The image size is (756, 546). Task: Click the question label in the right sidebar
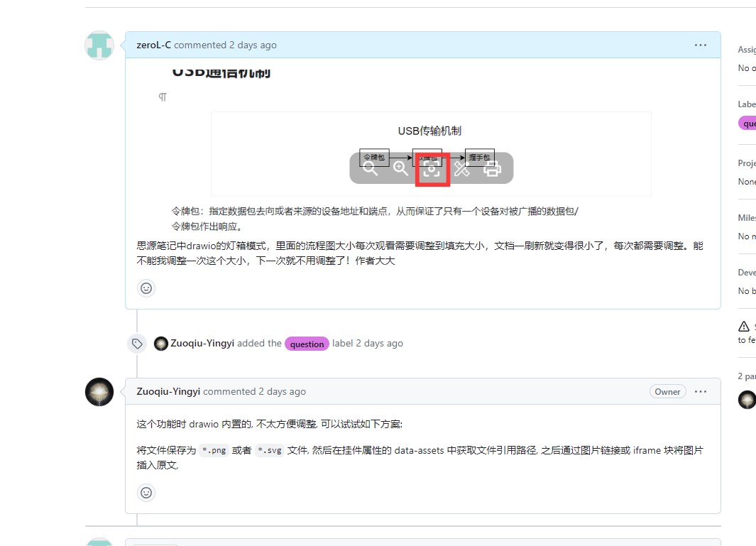tap(747, 124)
